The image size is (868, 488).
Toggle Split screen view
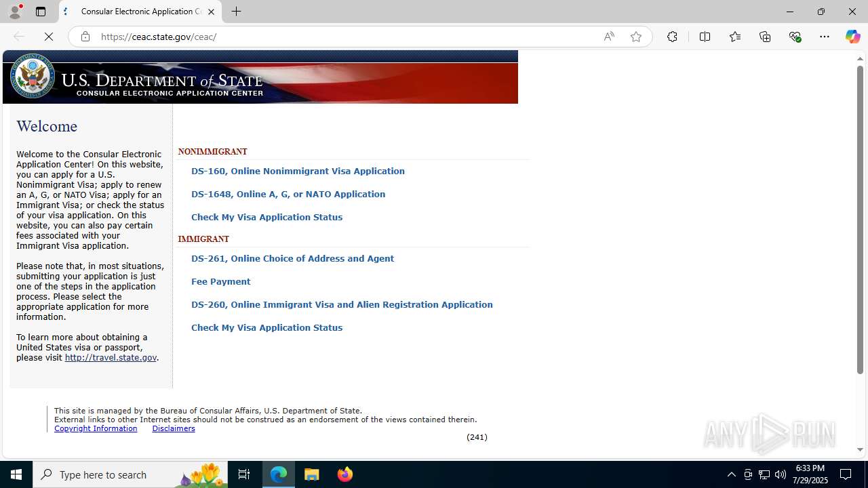(x=705, y=37)
